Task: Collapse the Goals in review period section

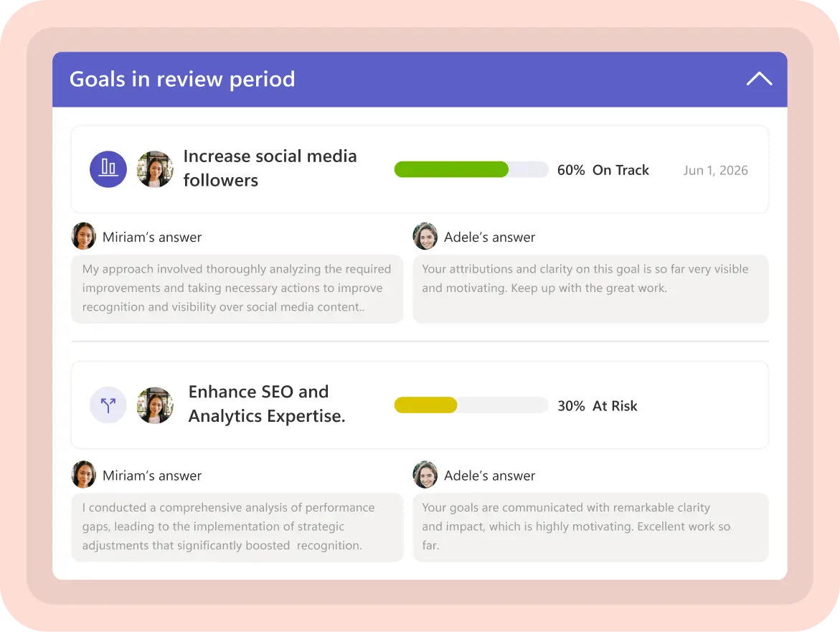Action: click(x=759, y=78)
